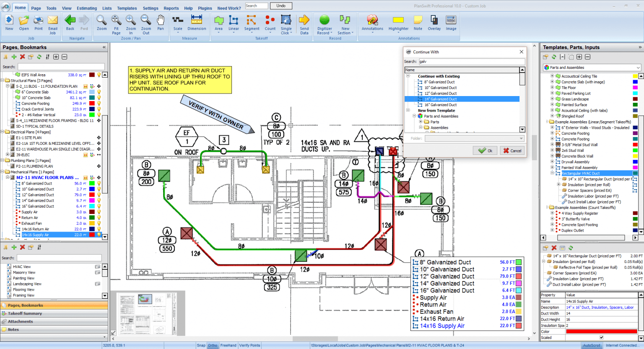This screenshot has height=349, width=644.
Task: Switch to the Estimating ribbon tab
Action: click(86, 8)
